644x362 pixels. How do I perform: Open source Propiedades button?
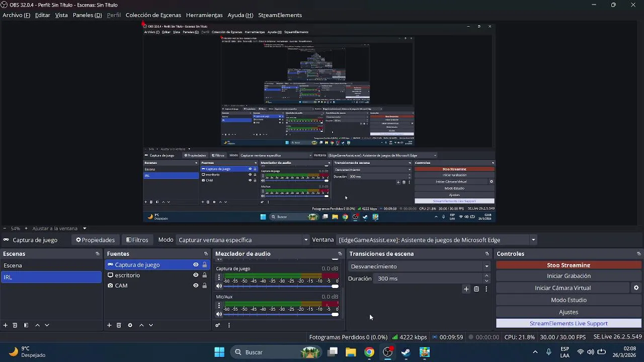[95, 240]
